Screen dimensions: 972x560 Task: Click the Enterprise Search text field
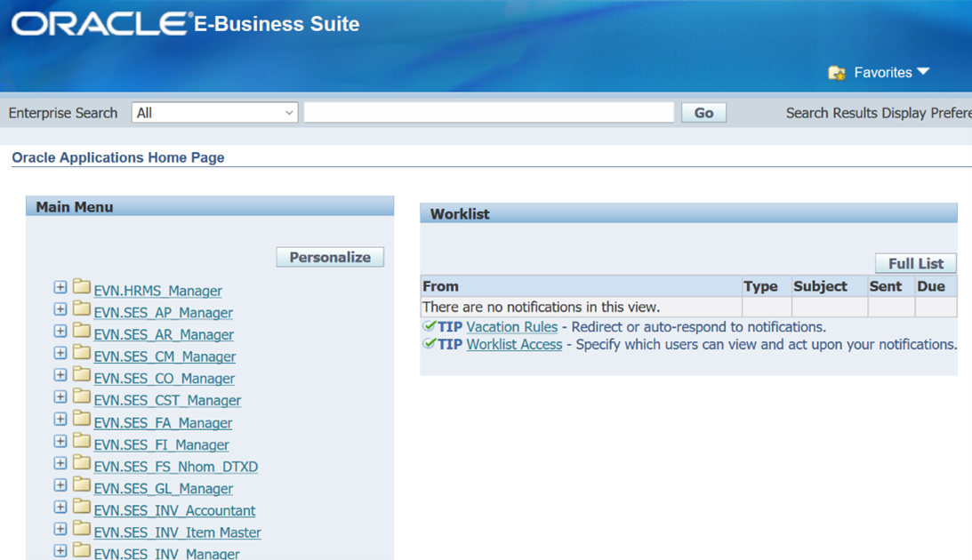[489, 113]
